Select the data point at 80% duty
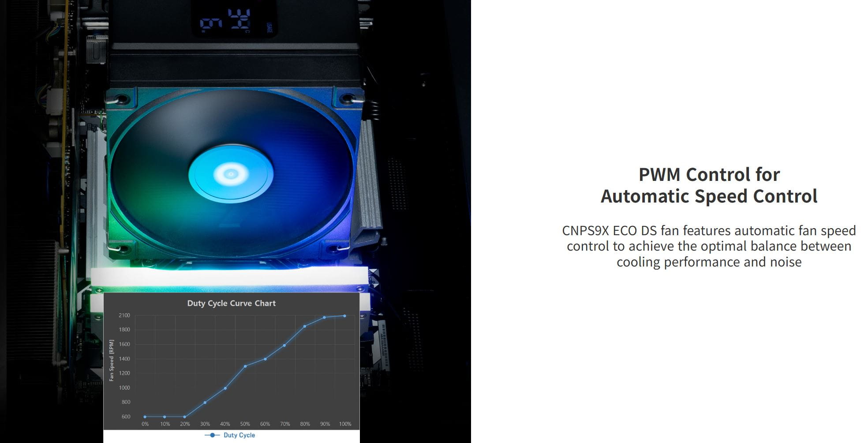Viewport: 868px width, 443px height. coord(305,327)
